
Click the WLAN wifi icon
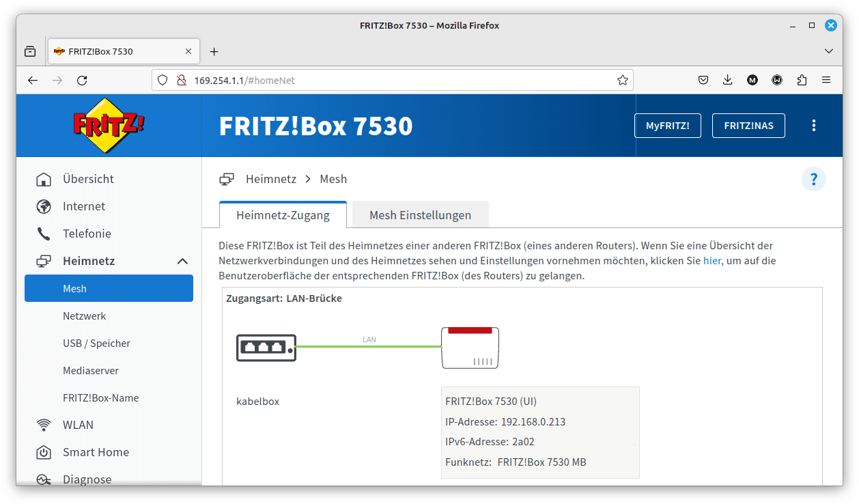tap(44, 425)
